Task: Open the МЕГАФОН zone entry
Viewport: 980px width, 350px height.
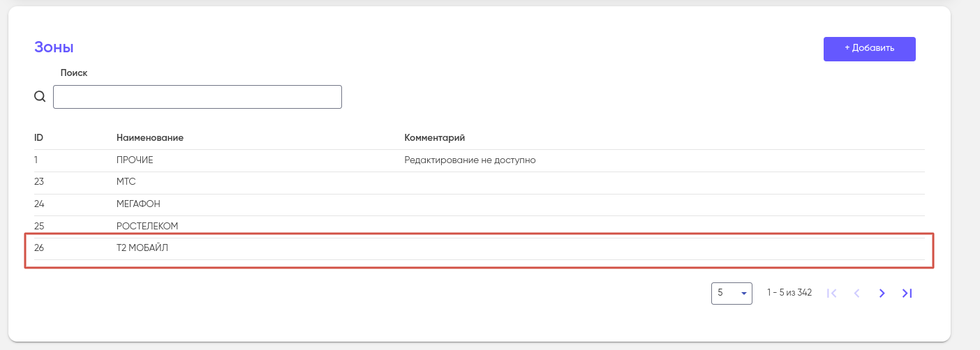Action: coord(138,204)
